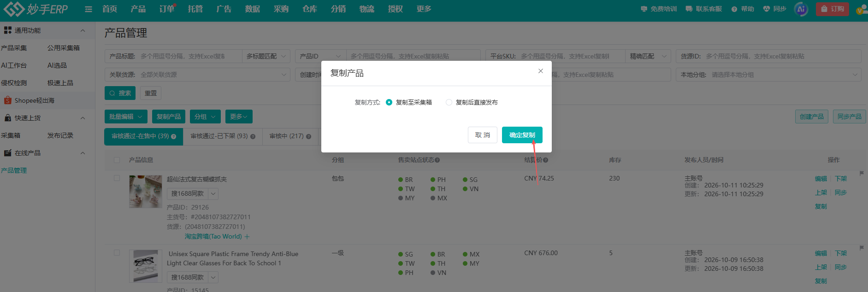Open the 本地分组 dropdown
The image size is (868, 292).
click(768, 75)
